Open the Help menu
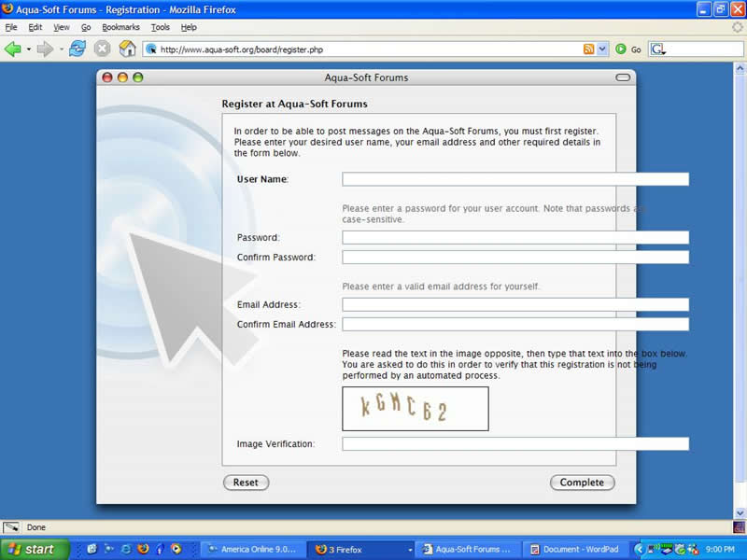The width and height of the screenshot is (747, 560). (x=189, y=27)
